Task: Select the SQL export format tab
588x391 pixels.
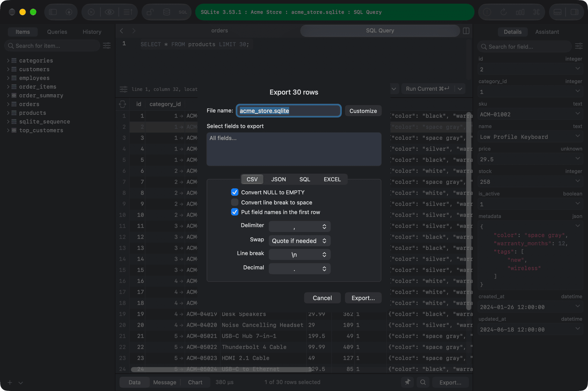Action: (305, 179)
